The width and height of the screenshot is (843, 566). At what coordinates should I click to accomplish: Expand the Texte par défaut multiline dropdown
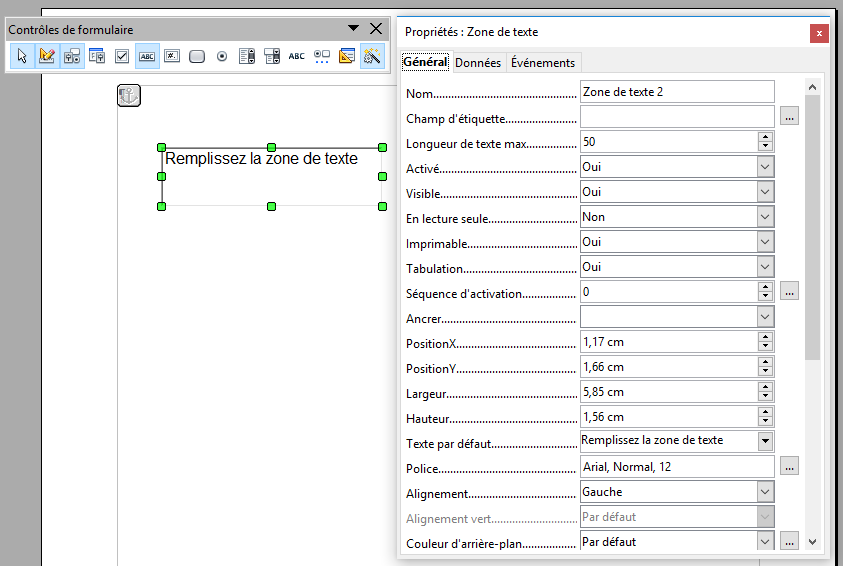tap(765, 441)
